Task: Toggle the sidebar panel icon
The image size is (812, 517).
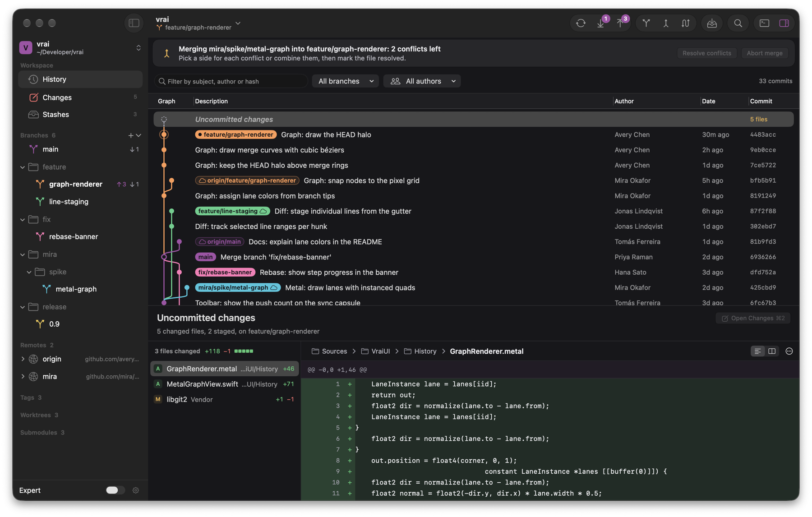Action: [x=134, y=23]
